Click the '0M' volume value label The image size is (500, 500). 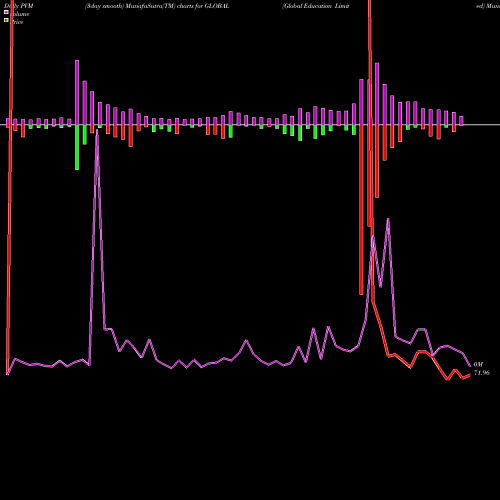478,365
